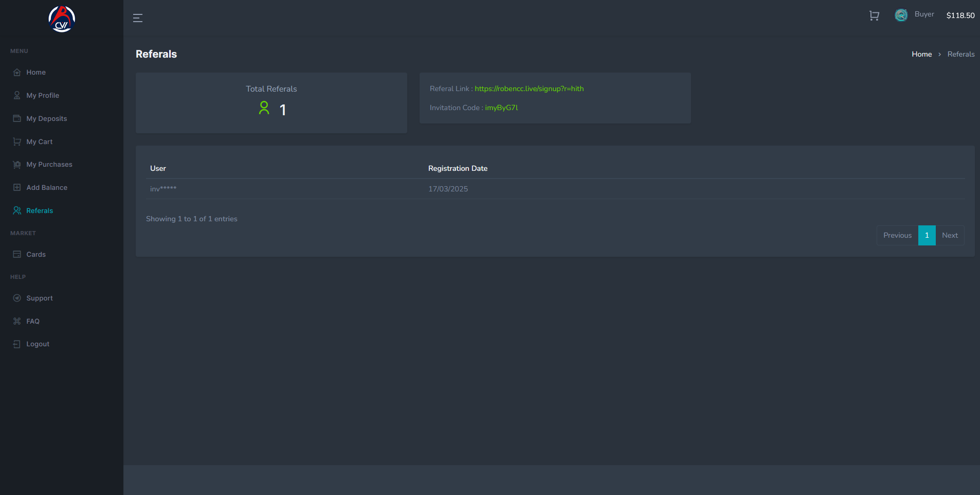Click the My Deposits icon

17,119
